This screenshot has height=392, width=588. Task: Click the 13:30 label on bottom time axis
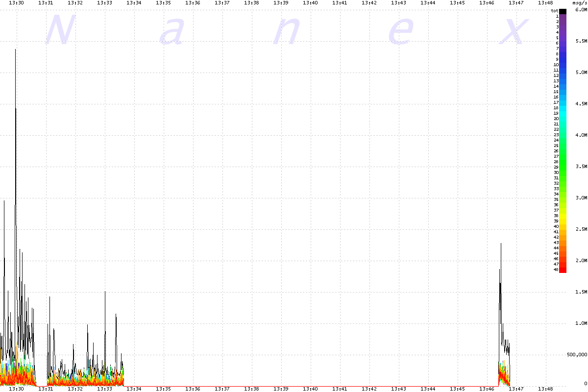[16, 389]
